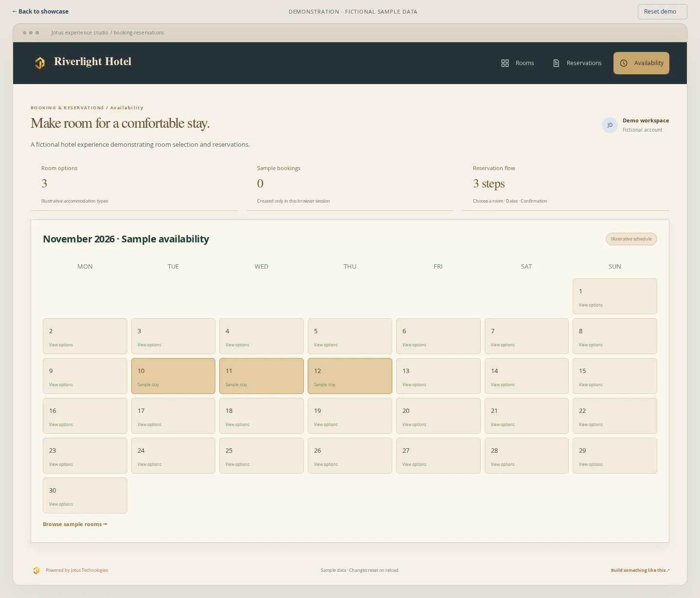Select the Availability tab in the navigation

tap(641, 63)
